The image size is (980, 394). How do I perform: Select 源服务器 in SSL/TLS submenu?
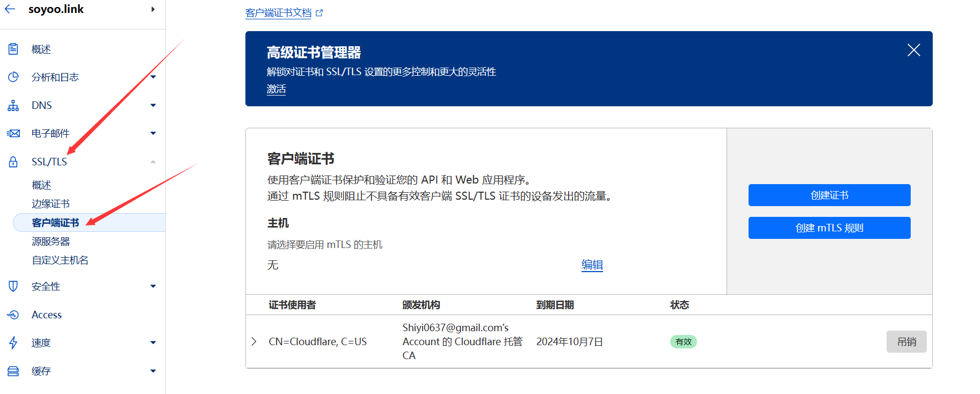(x=50, y=242)
